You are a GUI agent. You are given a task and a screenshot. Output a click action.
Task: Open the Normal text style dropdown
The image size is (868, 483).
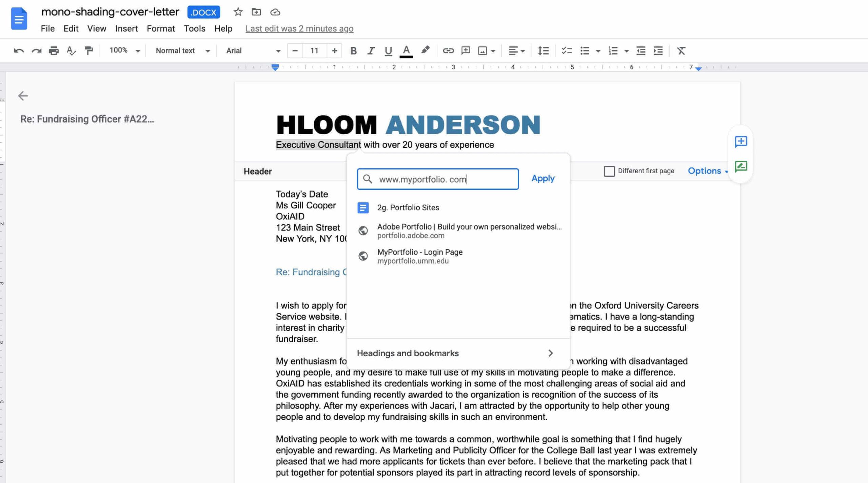[x=183, y=51]
